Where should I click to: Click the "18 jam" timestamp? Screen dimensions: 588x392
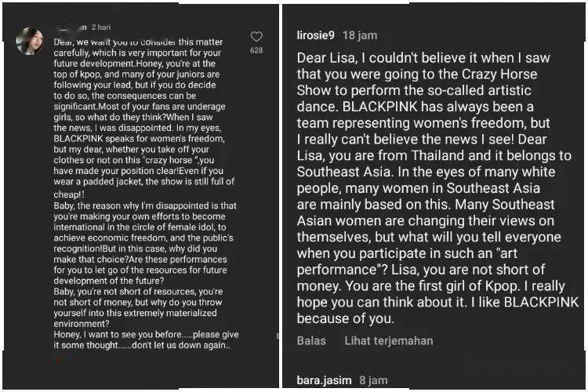tap(360, 35)
